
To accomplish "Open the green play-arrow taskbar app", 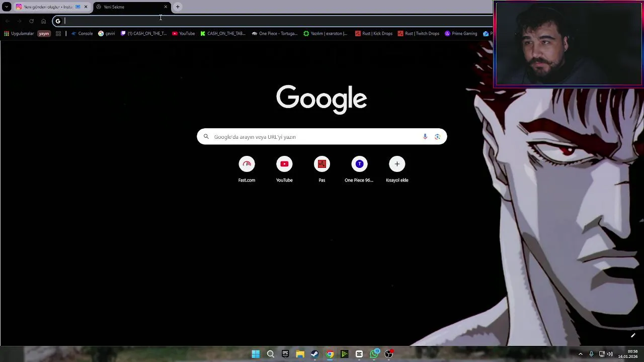I will [344, 354].
